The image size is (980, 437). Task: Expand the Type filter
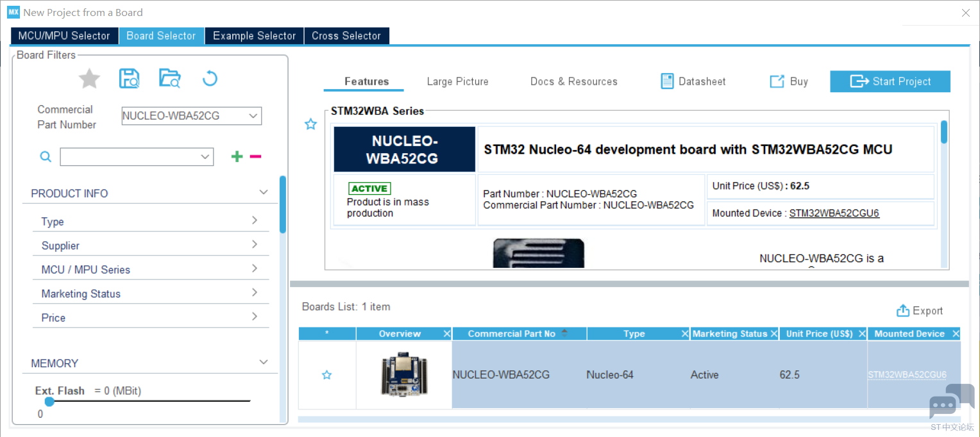point(255,220)
